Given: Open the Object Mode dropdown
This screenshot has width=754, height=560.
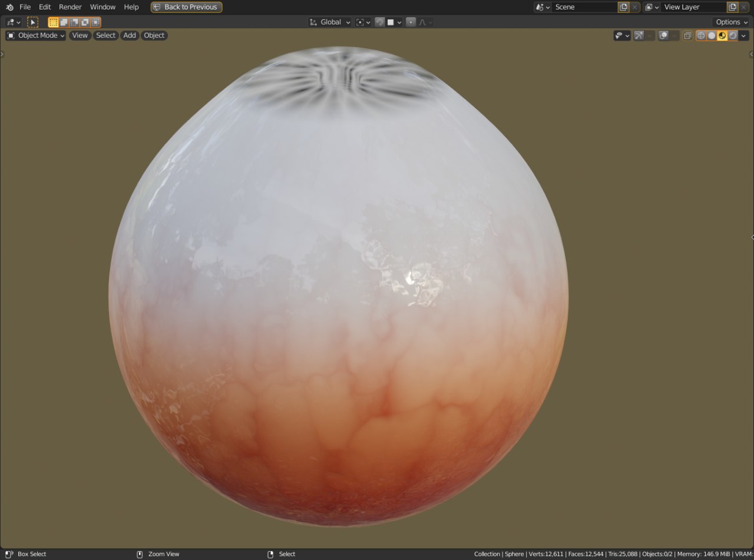Looking at the screenshot, I should [x=36, y=35].
